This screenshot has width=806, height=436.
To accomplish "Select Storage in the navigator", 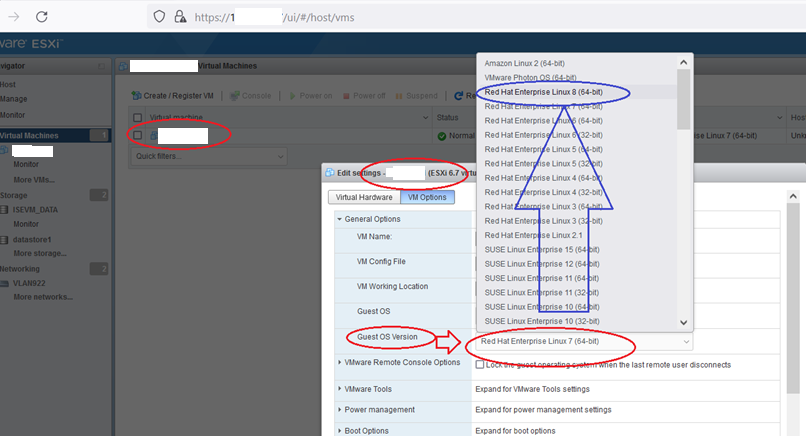I will pyautogui.click(x=14, y=195).
